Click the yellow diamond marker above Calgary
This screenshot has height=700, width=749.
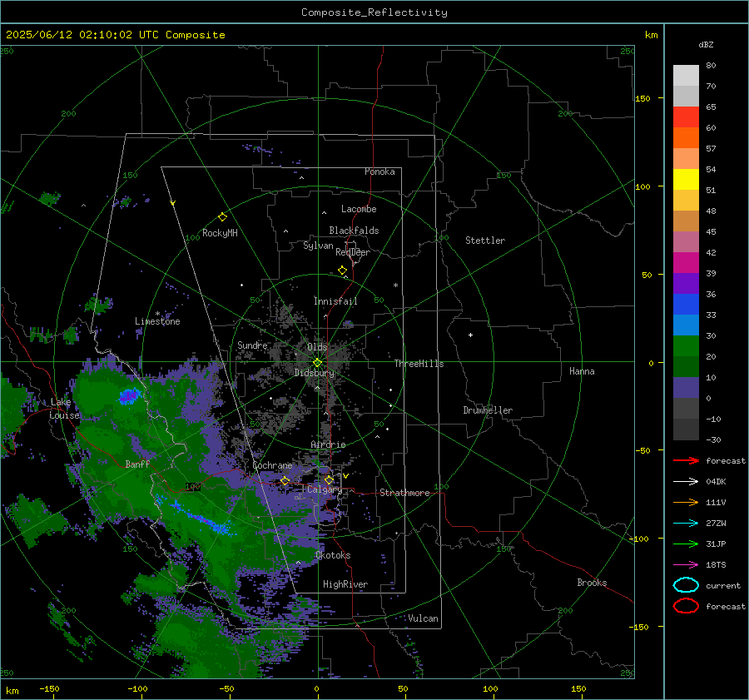[x=329, y=479]
